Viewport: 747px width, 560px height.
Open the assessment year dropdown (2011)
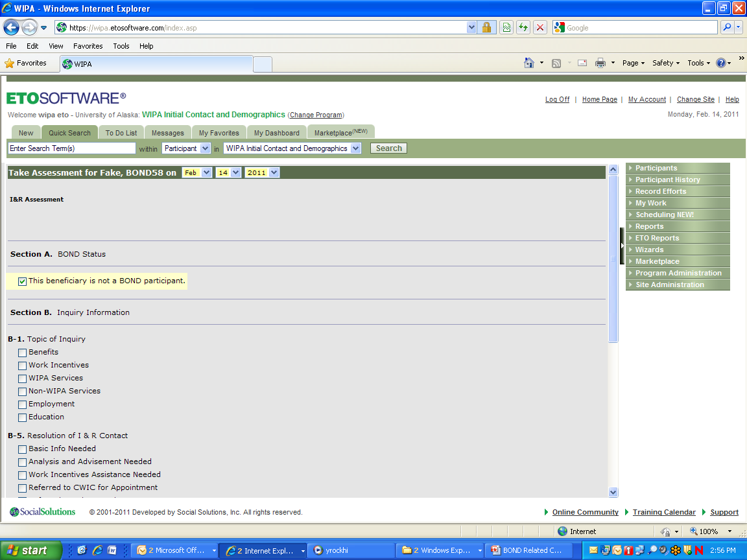point(262,172)
